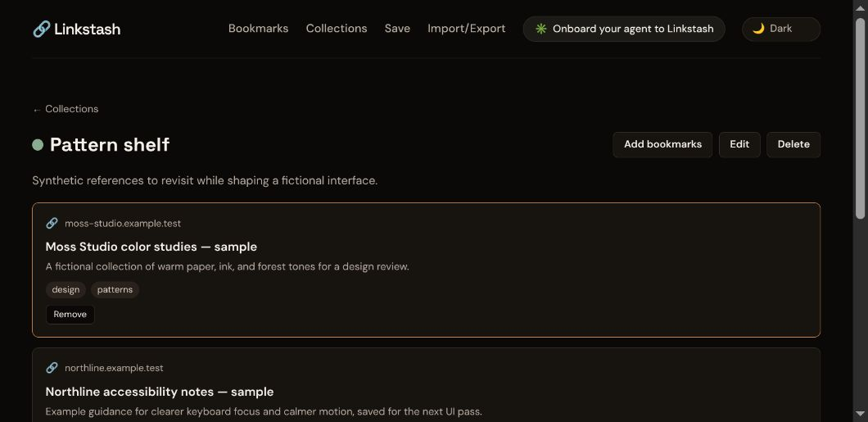Click the collection description starting with Synthetic references

click(x=205, y=180)
